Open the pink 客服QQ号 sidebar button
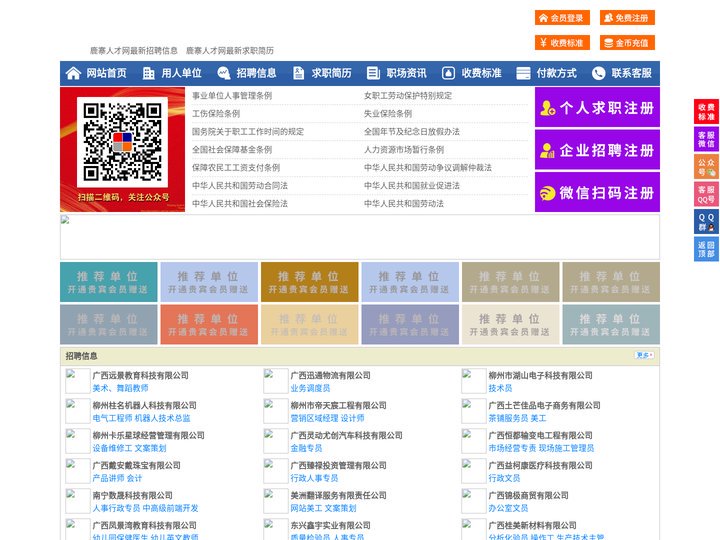This screenshot has width=720, height=540. pos(706,194)
